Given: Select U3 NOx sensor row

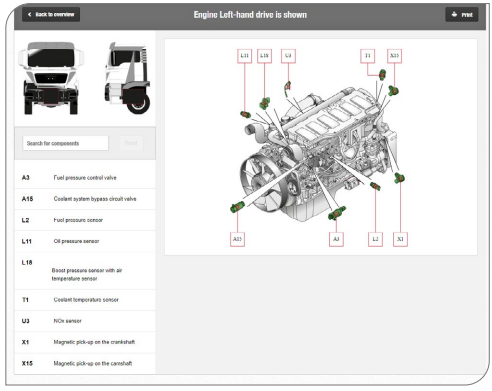Looking at the screenshot, I should click(x=85, y=321).
